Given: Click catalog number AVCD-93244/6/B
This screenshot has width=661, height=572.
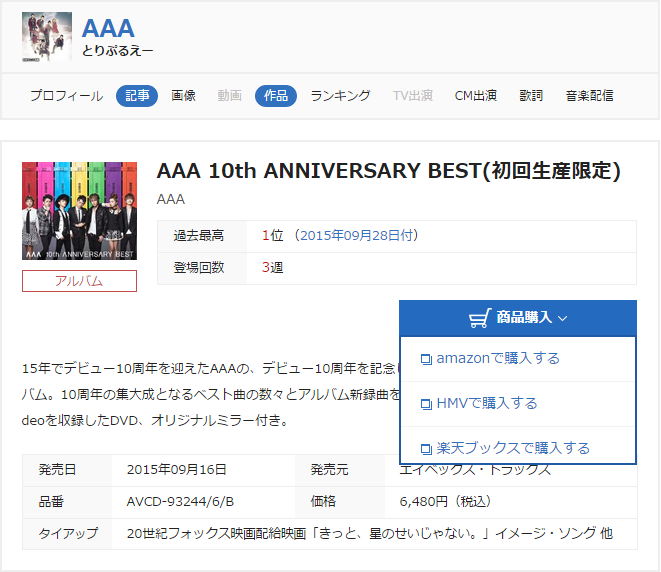Looking at the screenshot, I should (x=180, y=502).
